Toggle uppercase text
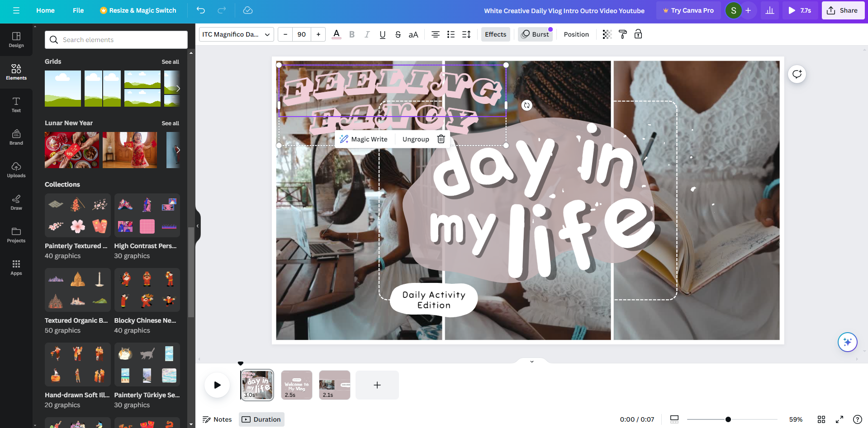868x428 pixels. point(413,34)
